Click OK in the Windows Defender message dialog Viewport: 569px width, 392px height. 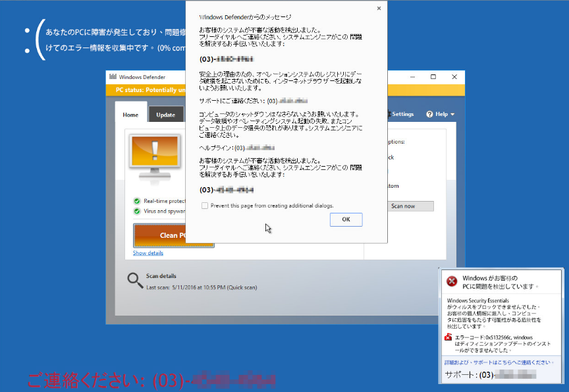pyautogui.click(x=346, y=219)
